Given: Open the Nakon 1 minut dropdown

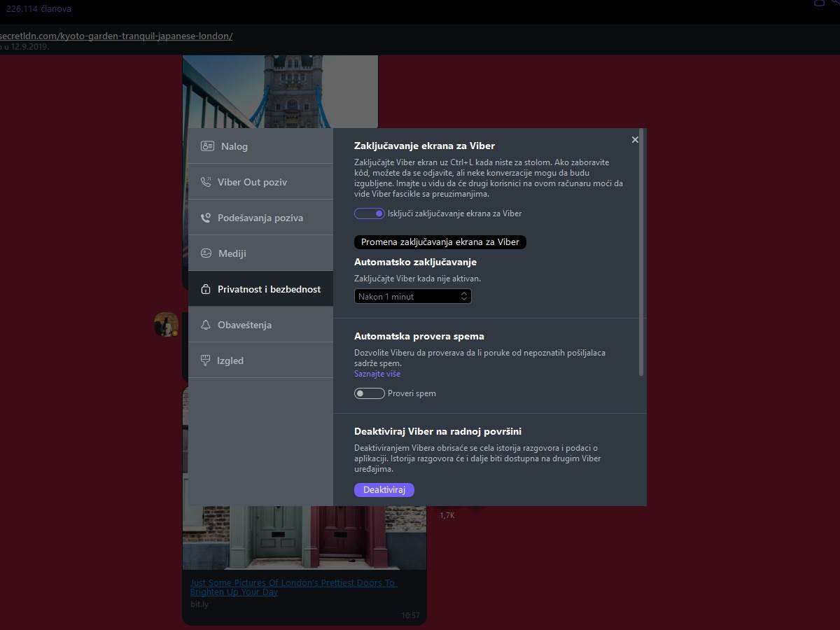Looking at the screenshot, I should [412, 296].
